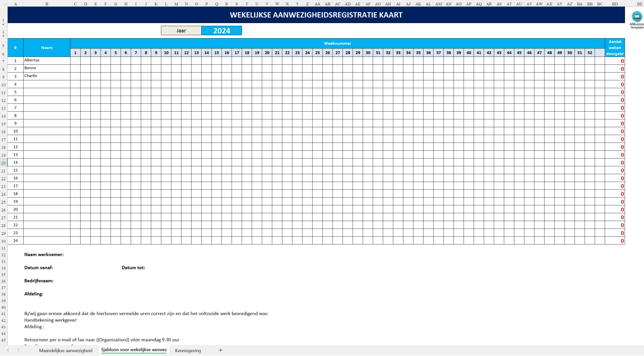This screenshot has width=644, height=356.
Task: Click column B header
Action: [x=47, y=4]
